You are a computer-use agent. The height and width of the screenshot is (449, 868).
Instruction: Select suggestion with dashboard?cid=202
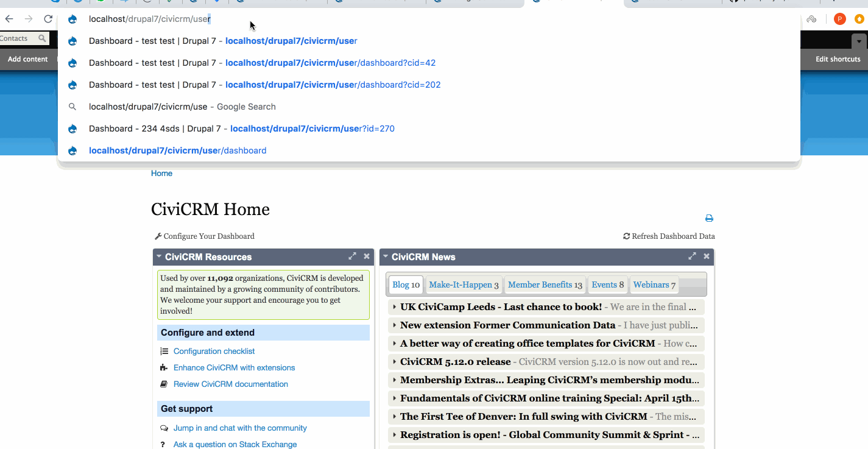point(429,85)
